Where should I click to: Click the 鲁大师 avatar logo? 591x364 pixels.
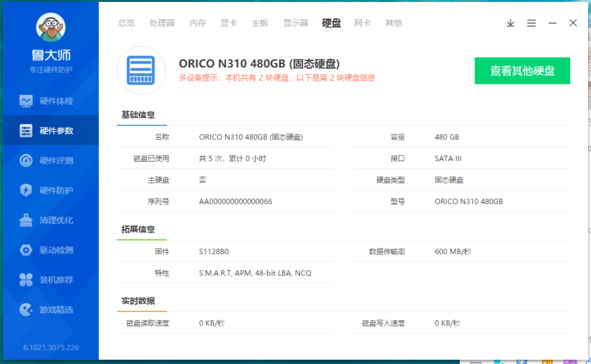[51, 27]
